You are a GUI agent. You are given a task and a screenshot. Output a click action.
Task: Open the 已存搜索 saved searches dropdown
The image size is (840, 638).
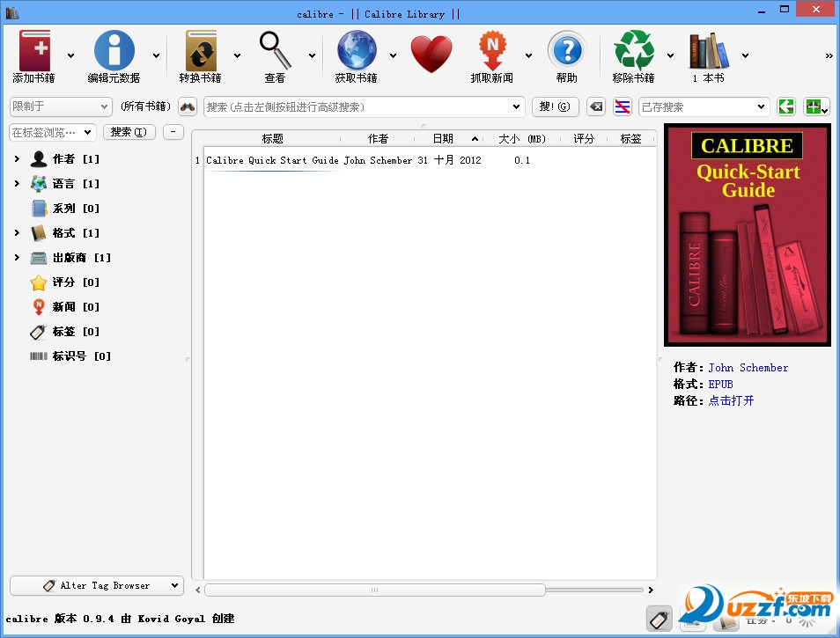[704, 106]
